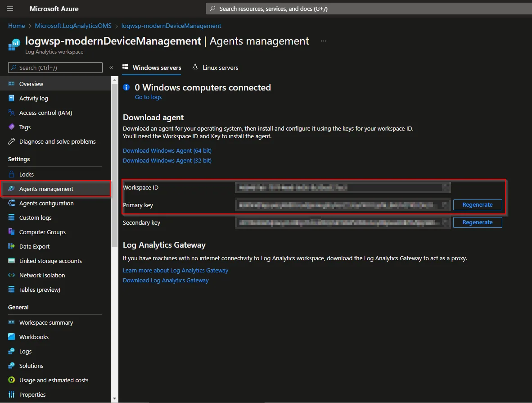Click the Agents configuration icon

click(12, 203)
